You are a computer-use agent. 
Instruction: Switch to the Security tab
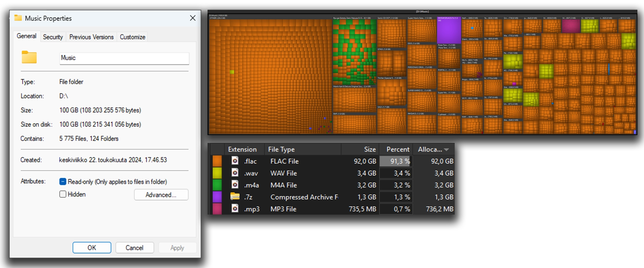(x=53, y=37)
